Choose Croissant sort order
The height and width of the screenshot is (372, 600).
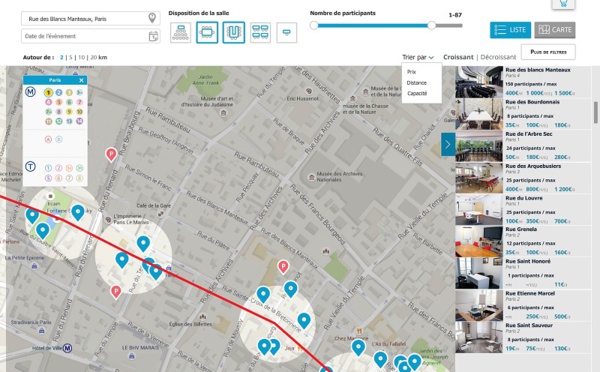click(x=458, y=57)
